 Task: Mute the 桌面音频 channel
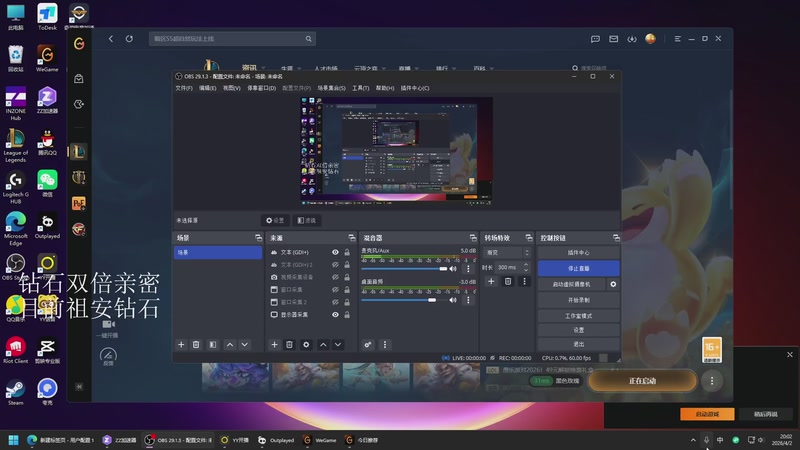coord(453,300)
